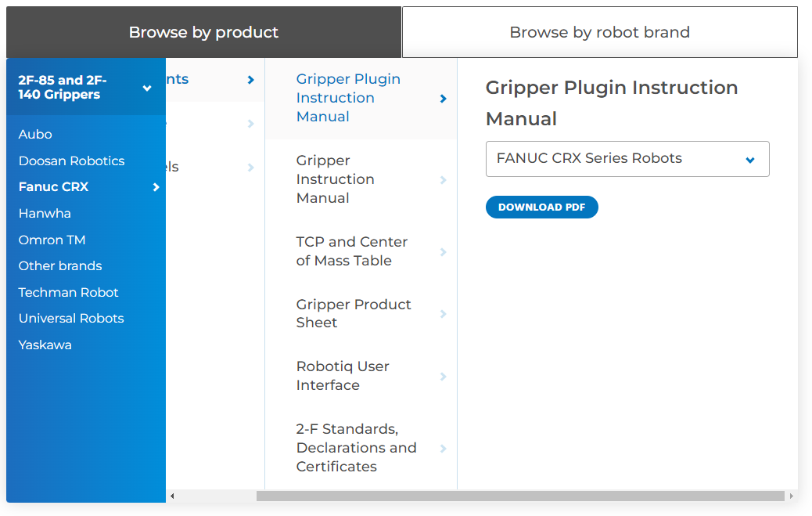This screenshot has width=812, height=516.
Task: Open the FANUC CRX Series Robots dropdown
Action: 627,159
